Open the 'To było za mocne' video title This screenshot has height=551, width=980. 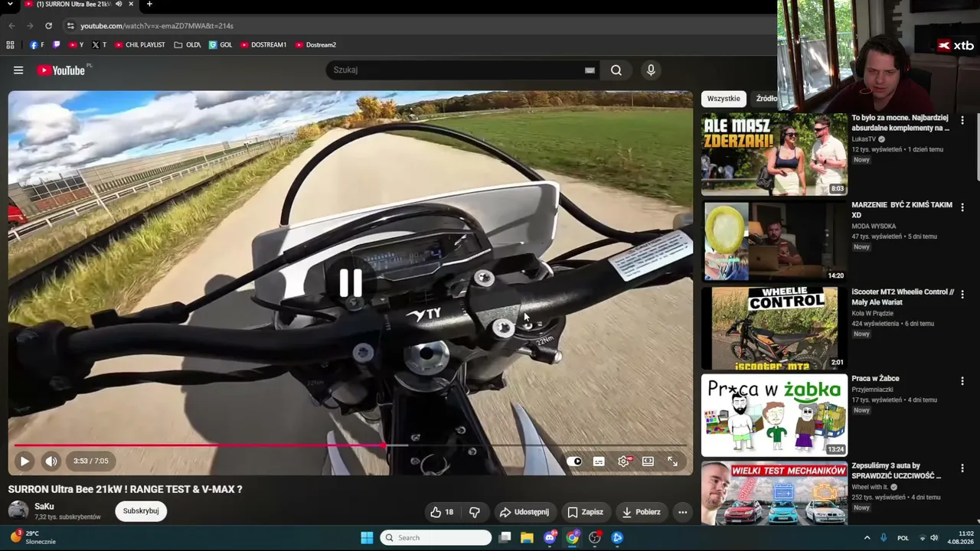900,123
